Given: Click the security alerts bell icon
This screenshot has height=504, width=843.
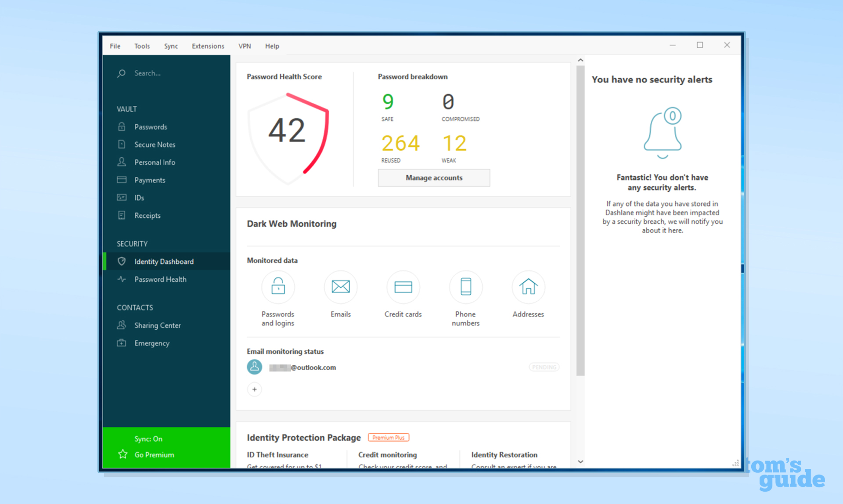Looking at the screenshot, I should pos(663,133).
